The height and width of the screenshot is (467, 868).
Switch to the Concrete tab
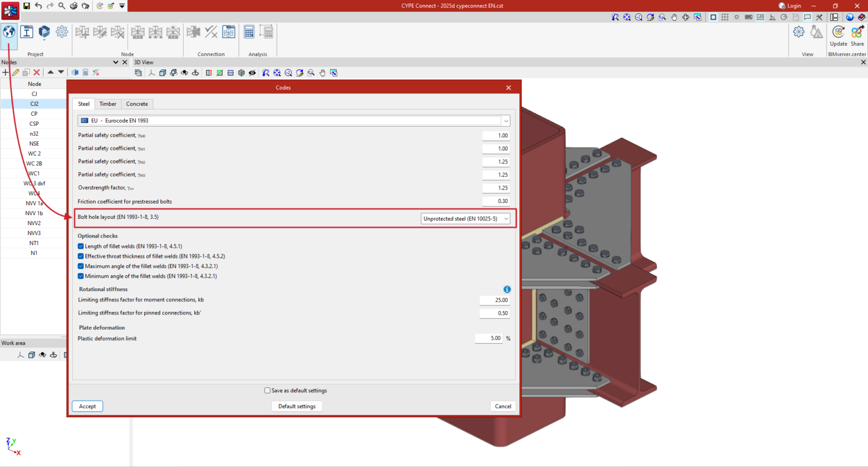pyautogui.click(x=137, y=104)
